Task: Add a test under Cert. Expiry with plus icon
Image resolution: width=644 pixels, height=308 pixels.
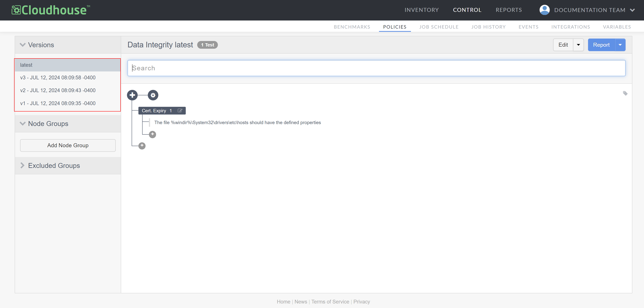Action: [x=153, y=134]
